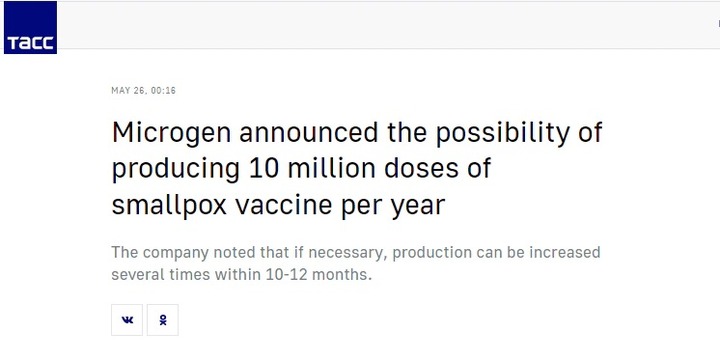Click the Microgen smallpox vaccine headline
This screenshot has height=360, width=720.
(x=357, y=169)
